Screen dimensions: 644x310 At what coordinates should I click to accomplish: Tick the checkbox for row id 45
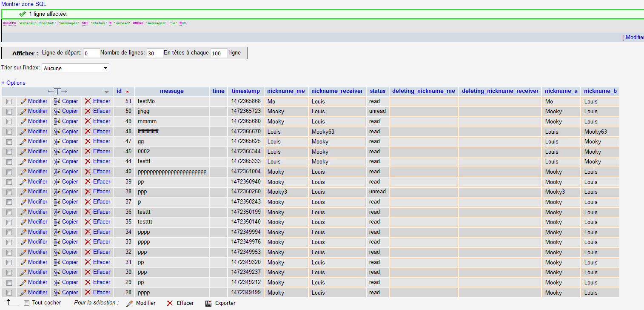pos(9,152)
